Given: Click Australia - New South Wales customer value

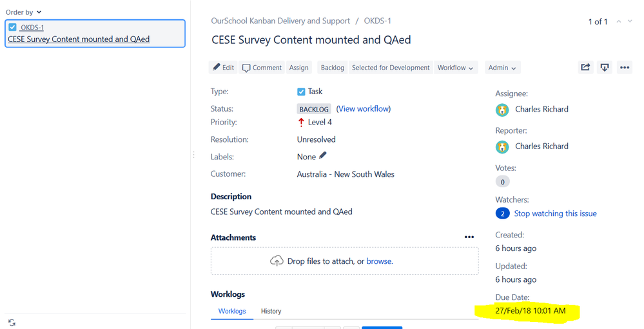Looking at the screenshot, I should pos(346,174).
